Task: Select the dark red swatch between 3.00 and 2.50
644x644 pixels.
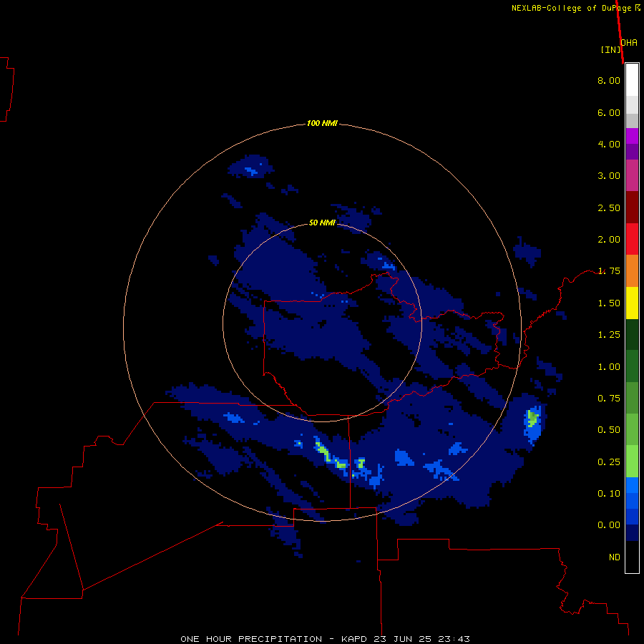Action: pyautogui.click(x=632, y=207)
